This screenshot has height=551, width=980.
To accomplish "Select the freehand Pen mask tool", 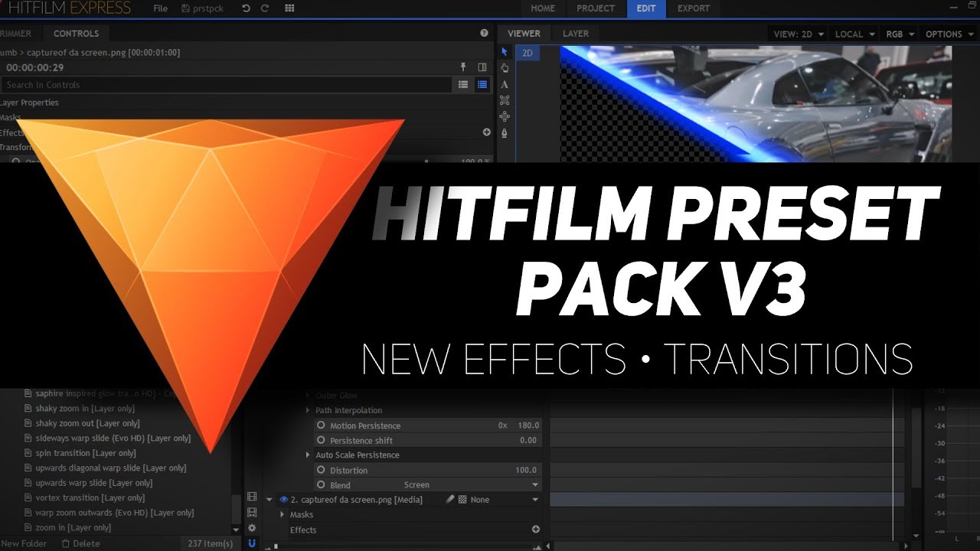I will 505,133.
